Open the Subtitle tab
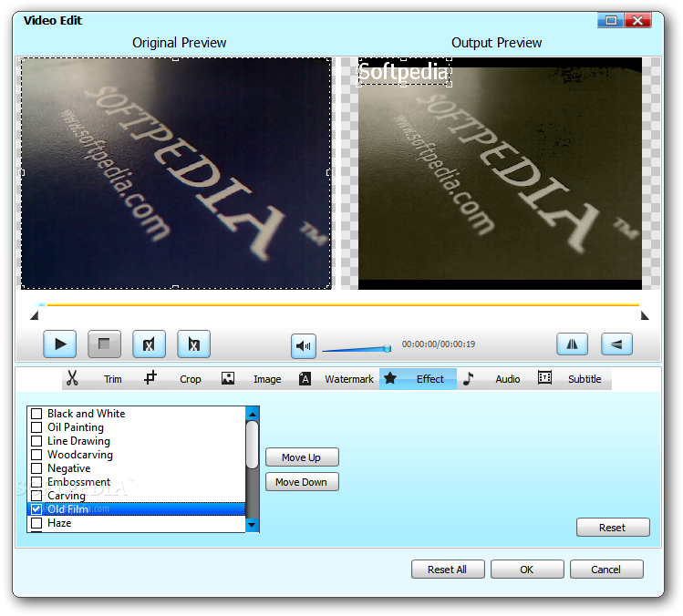683x616 pixels. click(x=585, y=379)
